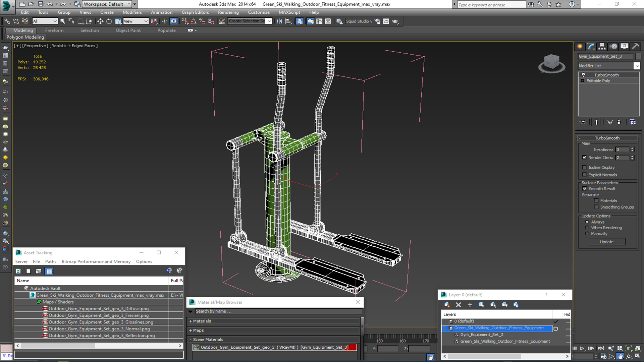Click Remove modifier from stack icon
Image resolution: width=644 pixels, height=362 pixels.
coord(619,122)
